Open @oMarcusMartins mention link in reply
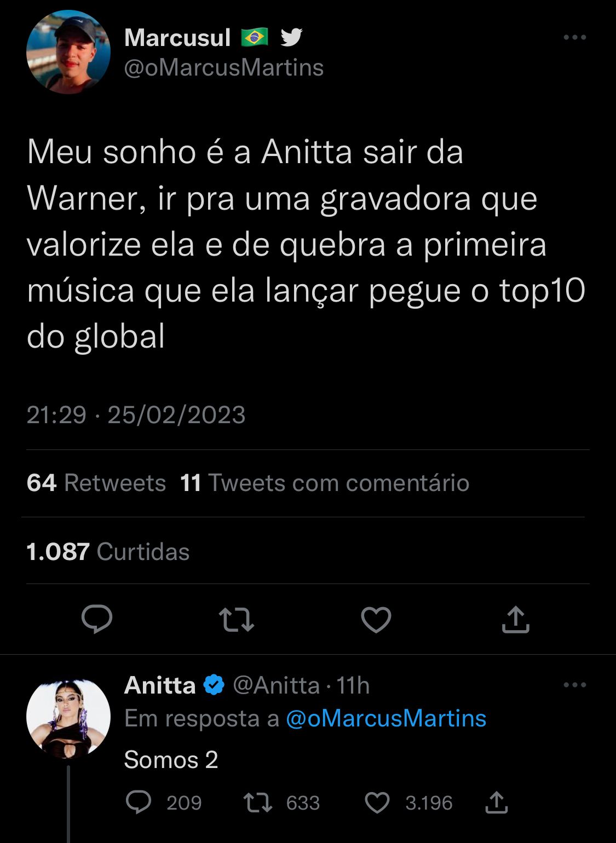The height and width of the screenshot is (843, 616). click(x=386, y=718)
